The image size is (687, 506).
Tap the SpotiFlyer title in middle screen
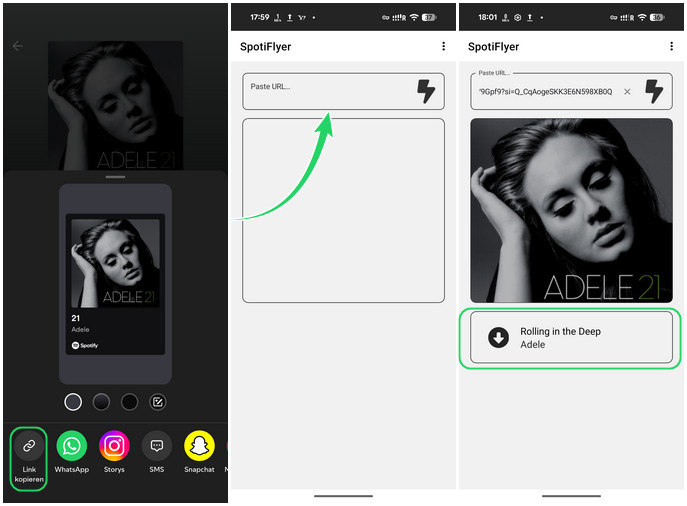point(265,46)
